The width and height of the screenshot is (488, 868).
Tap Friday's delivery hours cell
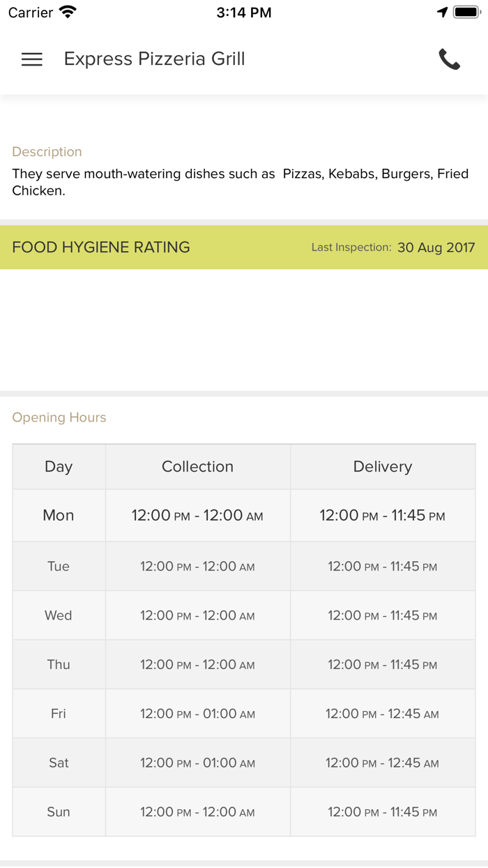coord(383,714)
